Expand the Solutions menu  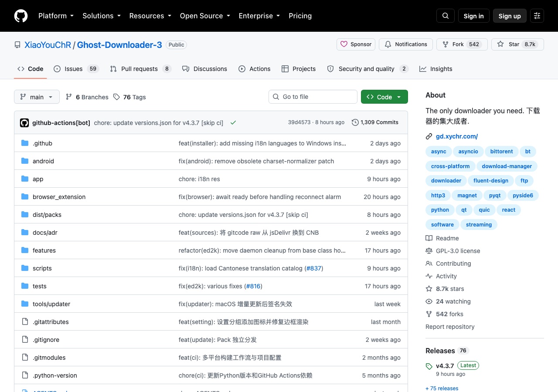(x=101, y=16)
